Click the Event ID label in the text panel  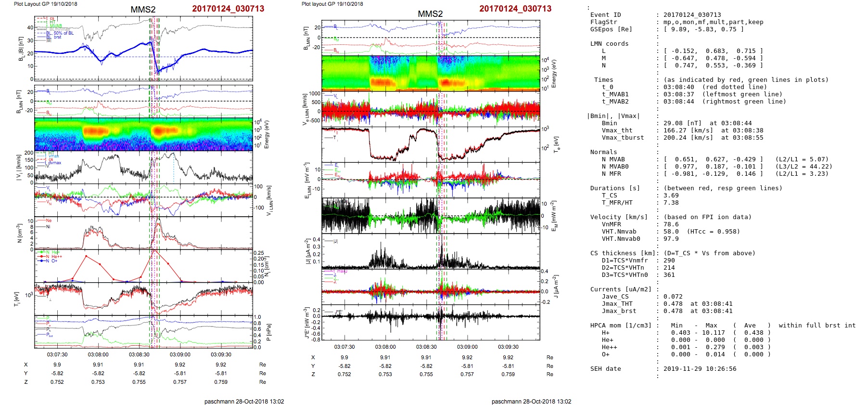[x=605, y=15]
